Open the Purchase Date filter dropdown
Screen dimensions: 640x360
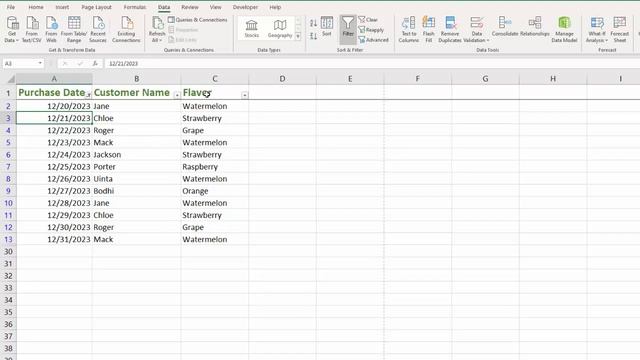pyautogui.click(x=88, y=95)
